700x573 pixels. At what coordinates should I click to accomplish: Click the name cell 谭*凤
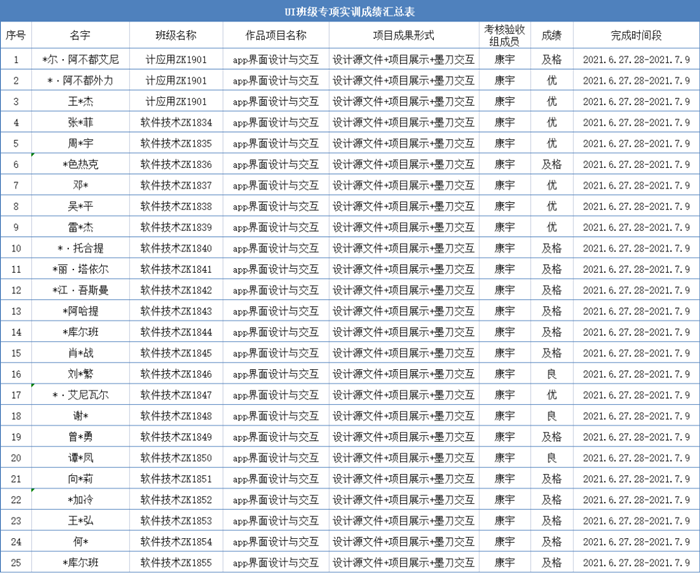tap(80, 458)
